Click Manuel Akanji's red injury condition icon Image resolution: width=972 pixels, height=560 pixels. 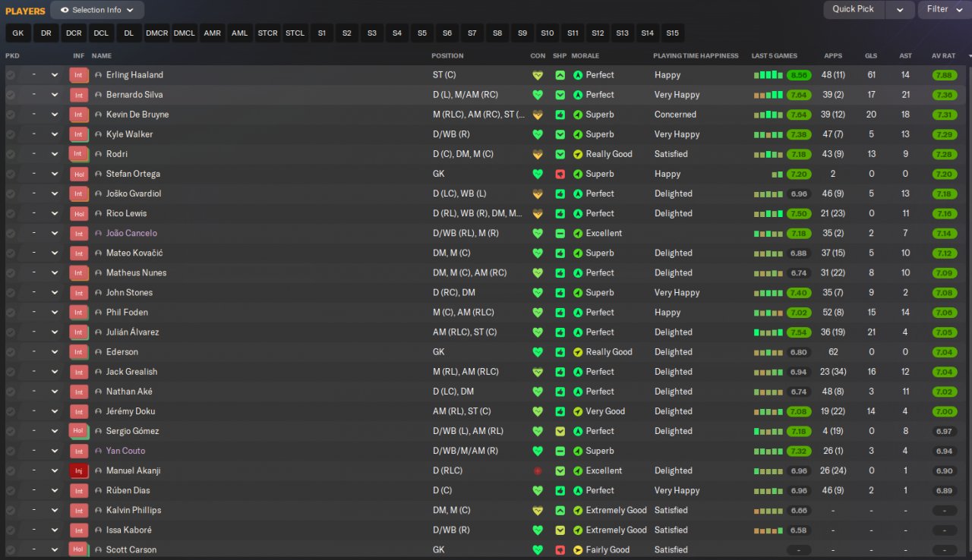pos(538,471)
